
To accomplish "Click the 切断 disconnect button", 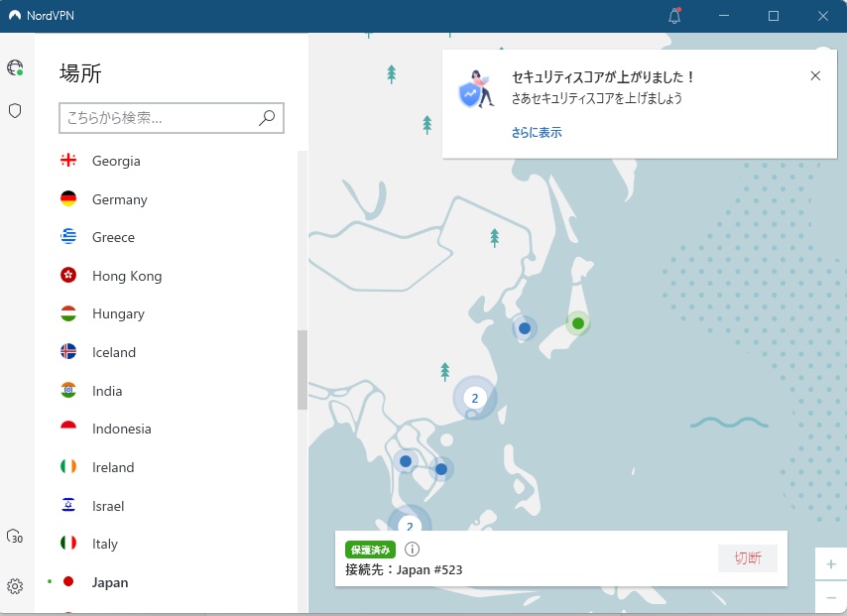I will click(x=748, y=558).
